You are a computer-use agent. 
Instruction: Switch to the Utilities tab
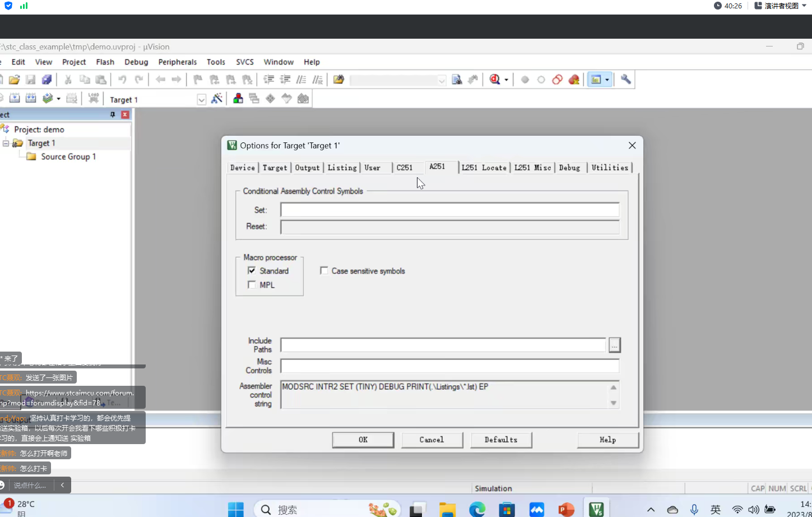pos(610,168)
